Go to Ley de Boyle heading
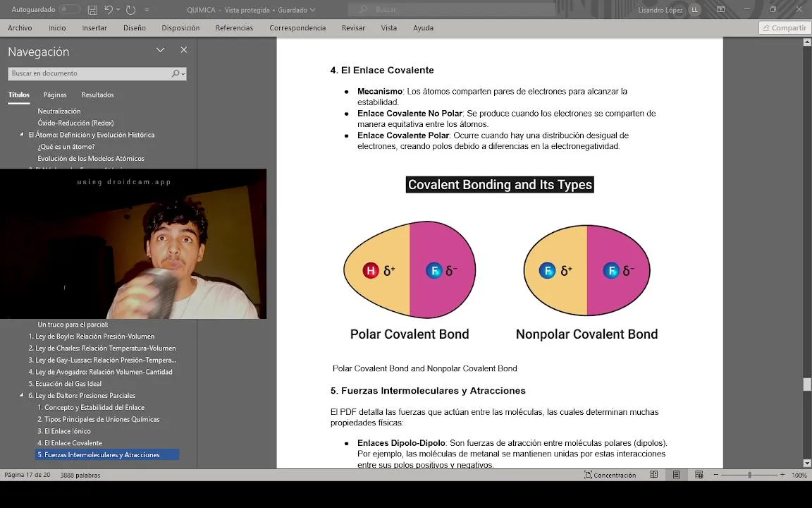 click(91, 337)
